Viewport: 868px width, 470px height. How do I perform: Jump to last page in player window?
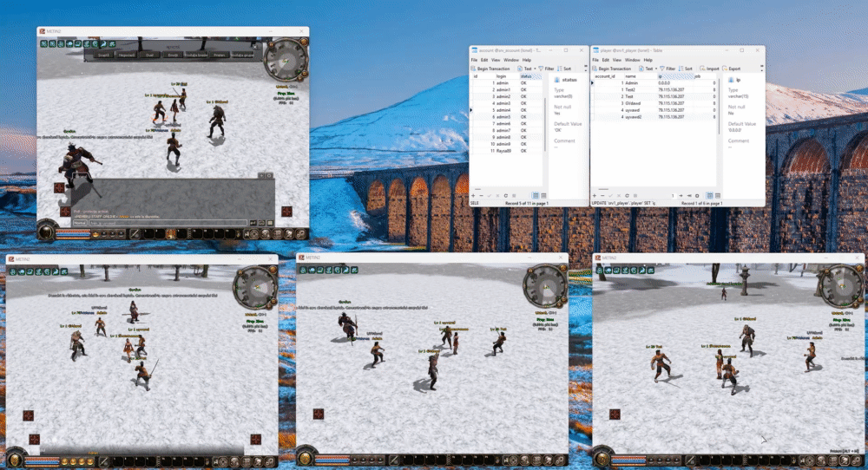pos(689,196)
